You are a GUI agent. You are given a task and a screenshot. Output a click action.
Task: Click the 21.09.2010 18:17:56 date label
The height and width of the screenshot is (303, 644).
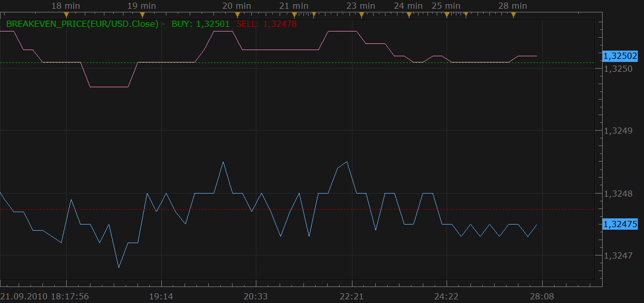coord(45,297)
